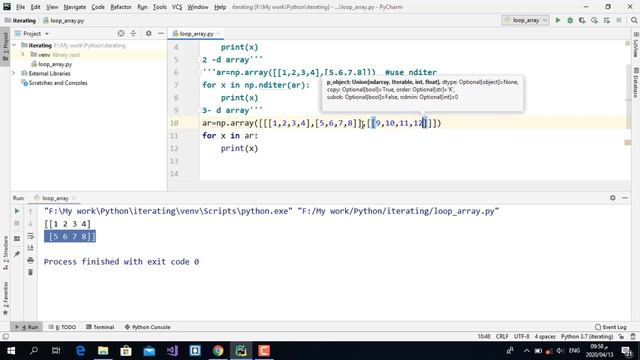Open the VCS menu

(x=177, y=7)
